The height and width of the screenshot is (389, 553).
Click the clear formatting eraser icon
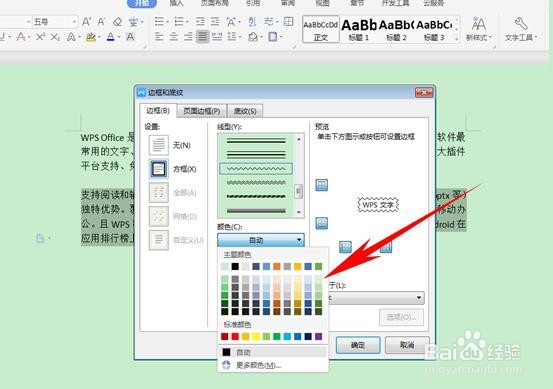[x=117, y=22]
